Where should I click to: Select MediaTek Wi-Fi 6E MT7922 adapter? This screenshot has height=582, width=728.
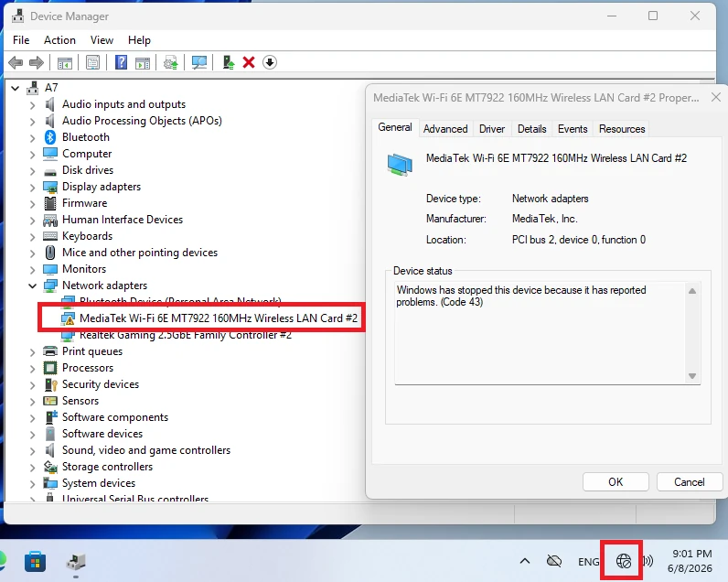219,318
